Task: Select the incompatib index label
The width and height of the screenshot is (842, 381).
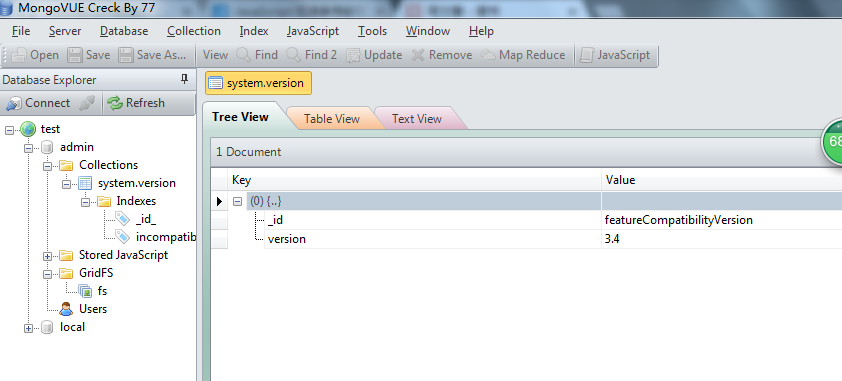Action: (x=165, y=237)
